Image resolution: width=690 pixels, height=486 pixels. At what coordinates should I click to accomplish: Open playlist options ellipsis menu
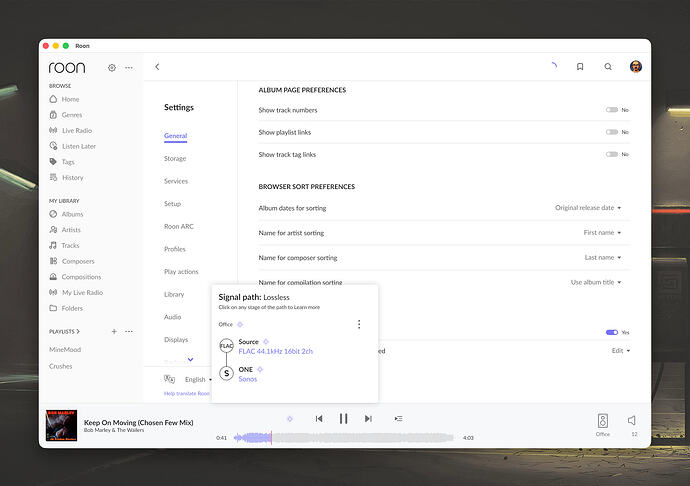pos(128,331)
